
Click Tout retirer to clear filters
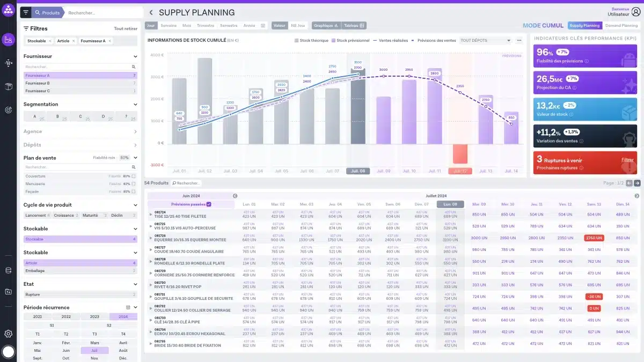point(126,28)
